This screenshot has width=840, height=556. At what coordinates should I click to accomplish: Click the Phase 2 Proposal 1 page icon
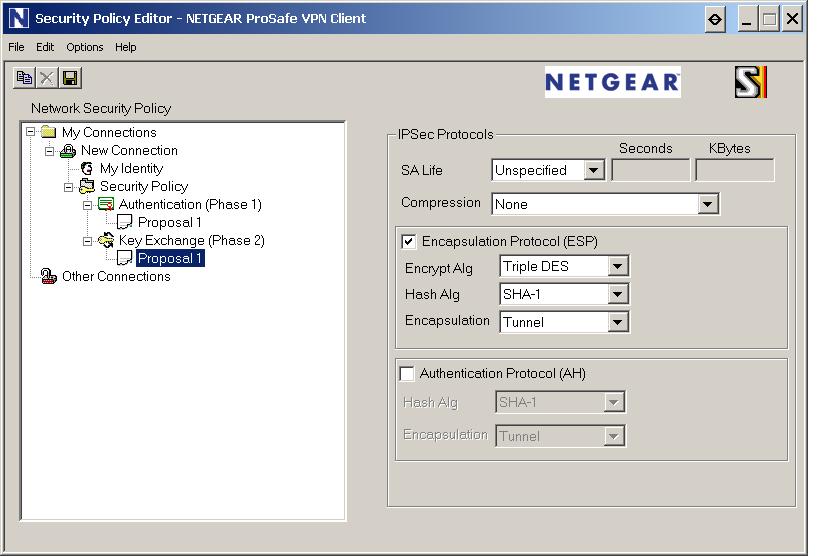tap(124, 258)
